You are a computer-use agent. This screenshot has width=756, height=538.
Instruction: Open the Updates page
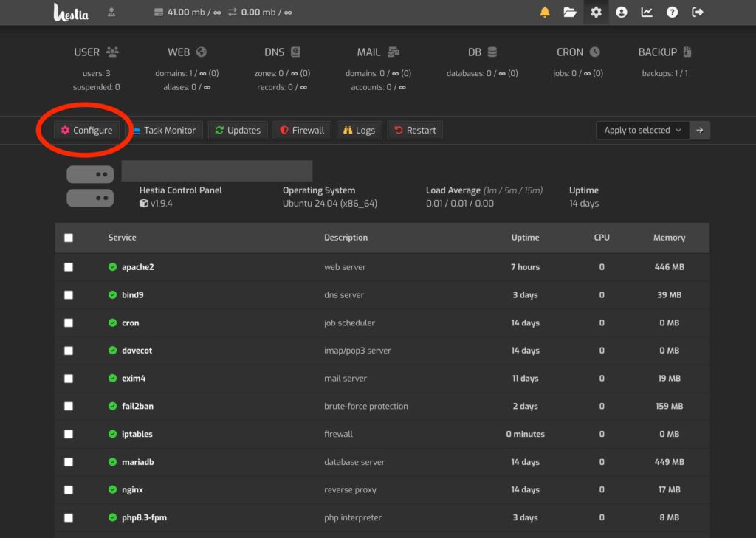238,130
